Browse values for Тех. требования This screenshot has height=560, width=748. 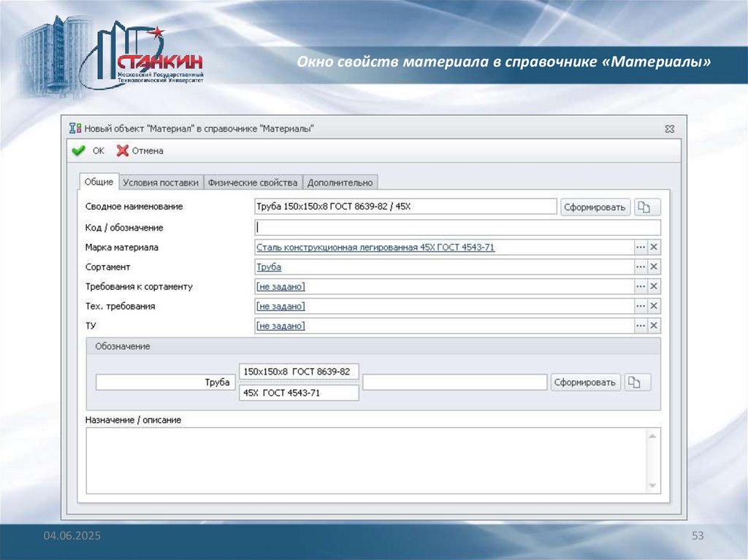tap(640, 306)
